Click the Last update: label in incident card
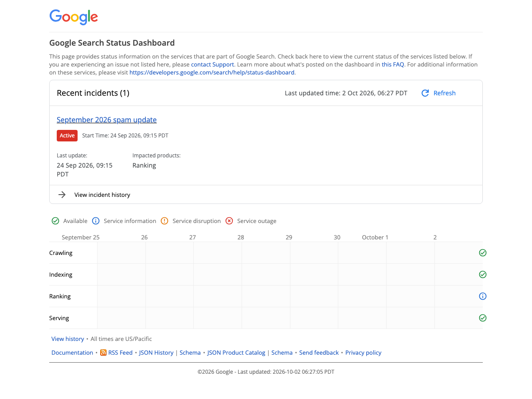The width and height of the screenshot is (532, 399). (72, 156)
